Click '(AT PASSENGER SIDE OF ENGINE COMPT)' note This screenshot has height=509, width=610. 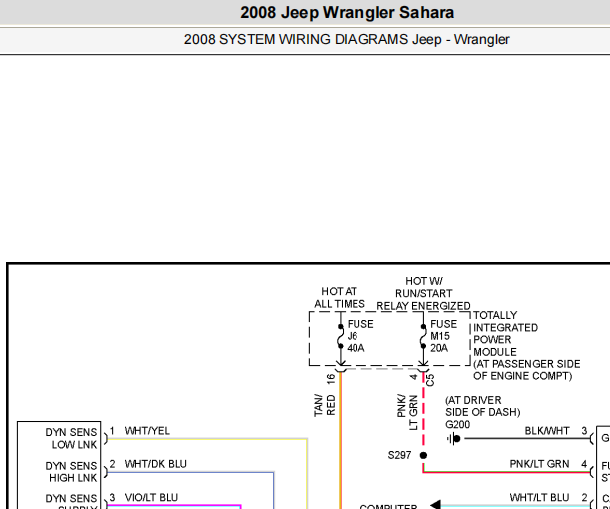click(x=527, y=370)
